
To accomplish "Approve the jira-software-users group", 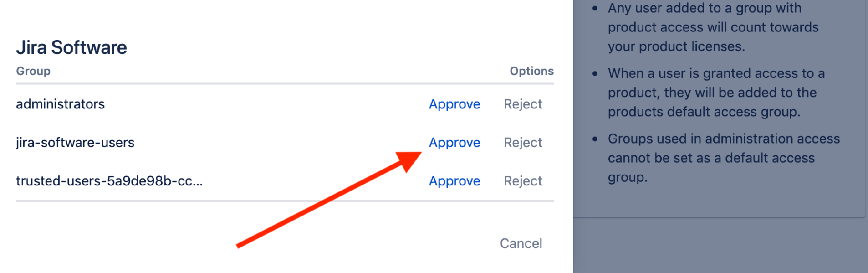I will tap(454, 143).
